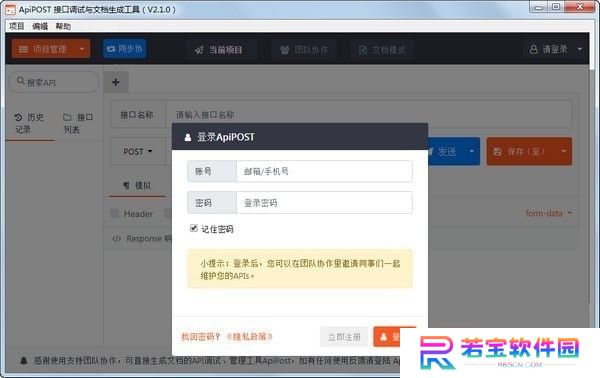Click the person icon beside 请登录
Image resolution: width=600 pixels, height=378 pixels.
(533, 49)
